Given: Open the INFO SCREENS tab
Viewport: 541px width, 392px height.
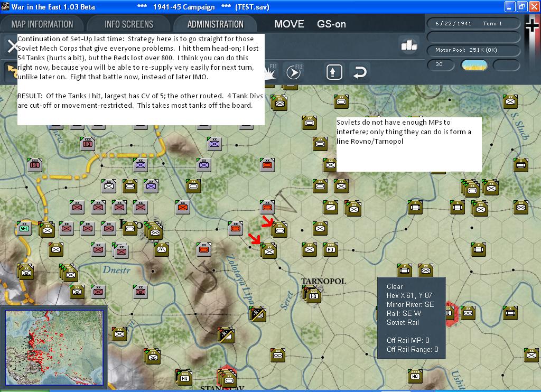Looking at the screenshot, I should coord(129,24).
